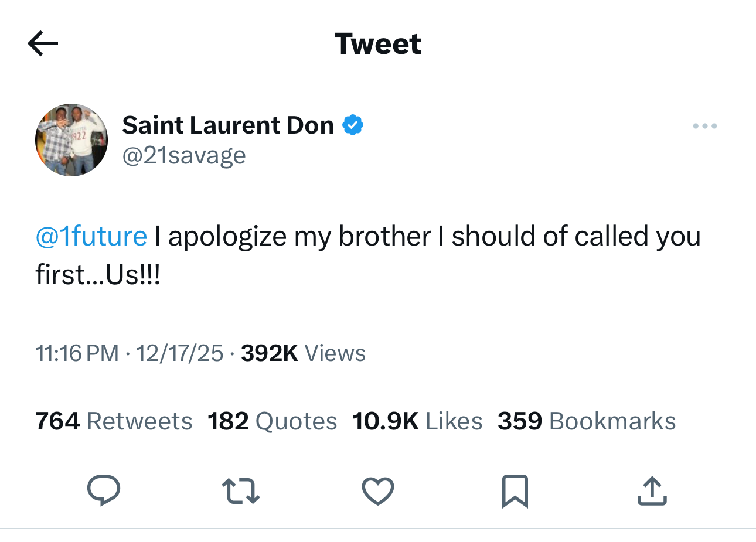
Task: Click the bookmark icon under the tweet
Action: [x=515, y=491]
